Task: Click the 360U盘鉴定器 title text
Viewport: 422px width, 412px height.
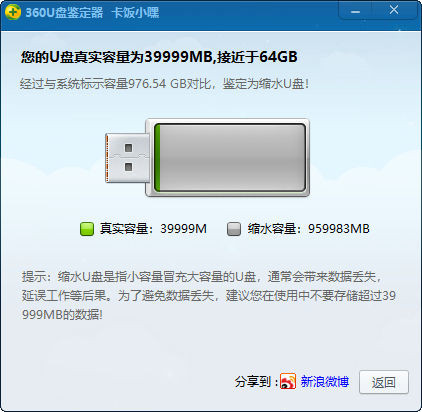Action: coord(64,13)
